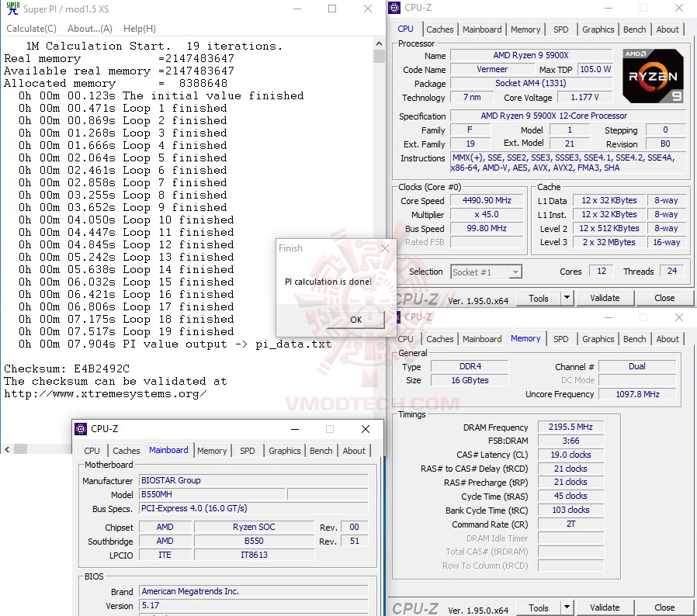Click Super PI vertical scrollbar up arrow
Image resolution: width=697 pixels, height=616 pixels.
tap(379, 43)
